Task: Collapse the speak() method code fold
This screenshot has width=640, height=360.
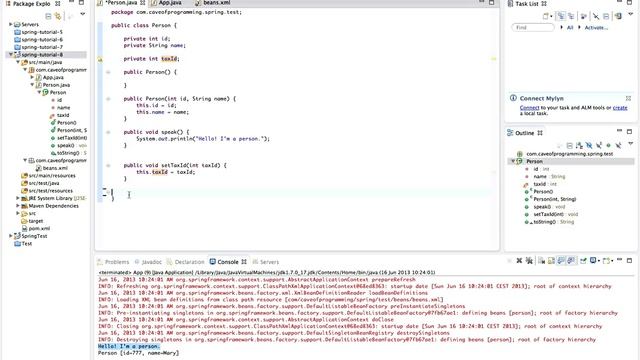Action: tap(108, 132)
